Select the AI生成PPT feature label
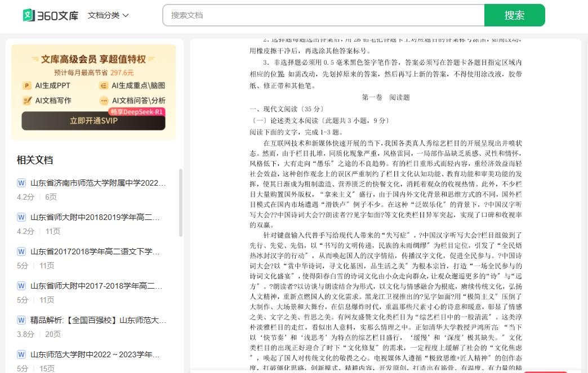Viewport: 588px width, 373px height. tap(52, 86)
